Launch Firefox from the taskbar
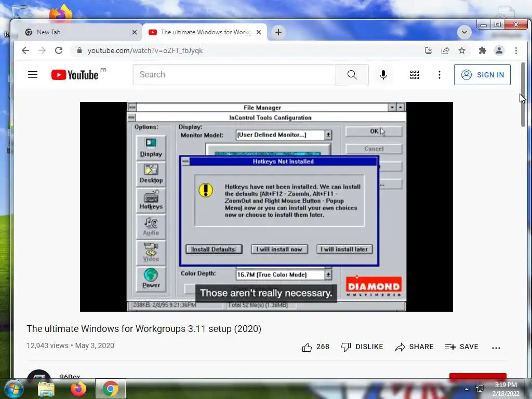532x399 pixels. coord(78,389)
